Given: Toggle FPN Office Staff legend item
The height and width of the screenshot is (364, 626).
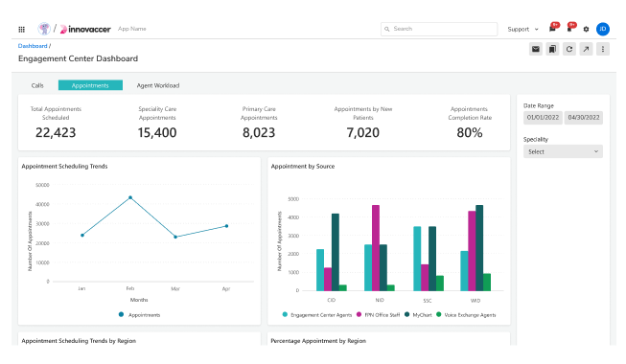Looking at the screenshot, I should point(378,315).
